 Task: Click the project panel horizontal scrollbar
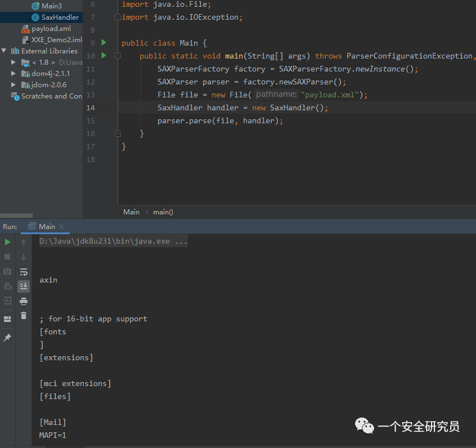point(16,216)
